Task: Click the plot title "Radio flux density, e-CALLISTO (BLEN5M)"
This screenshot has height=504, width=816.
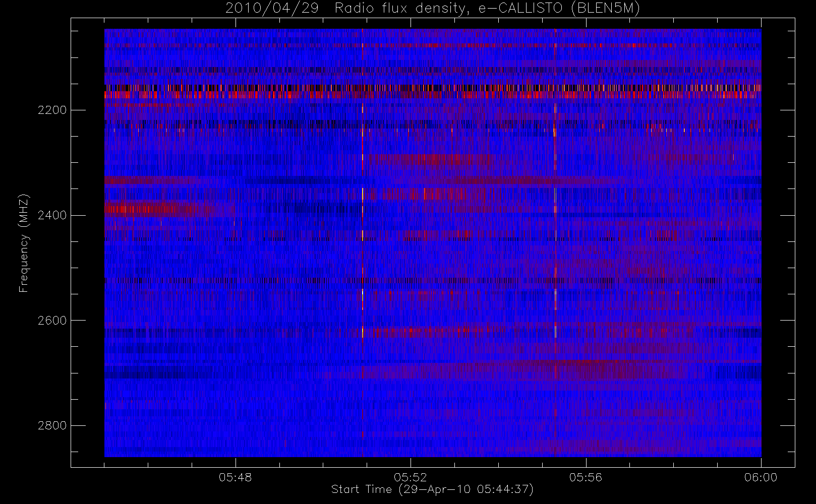Action: coord(487,9)
